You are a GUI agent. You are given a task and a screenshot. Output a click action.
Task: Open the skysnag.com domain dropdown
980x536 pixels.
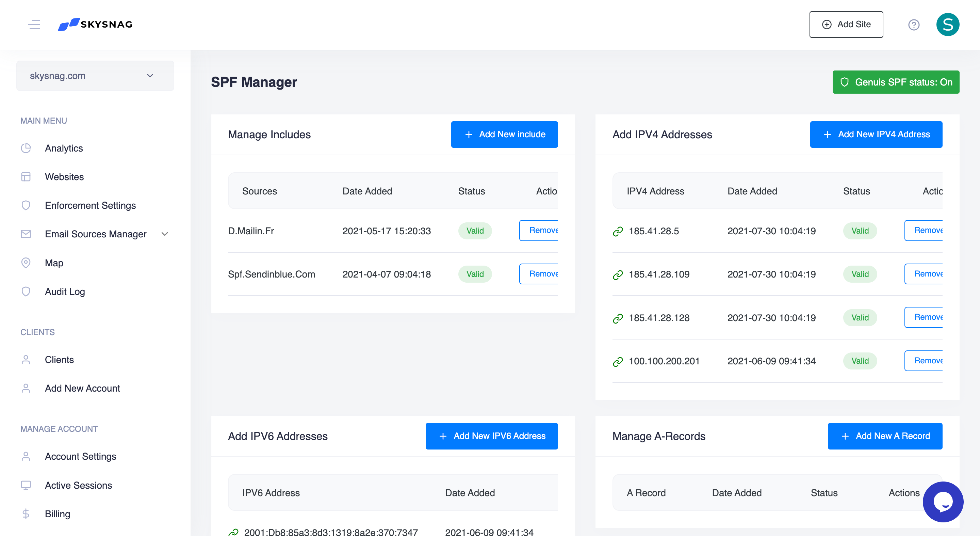[95, 76]
